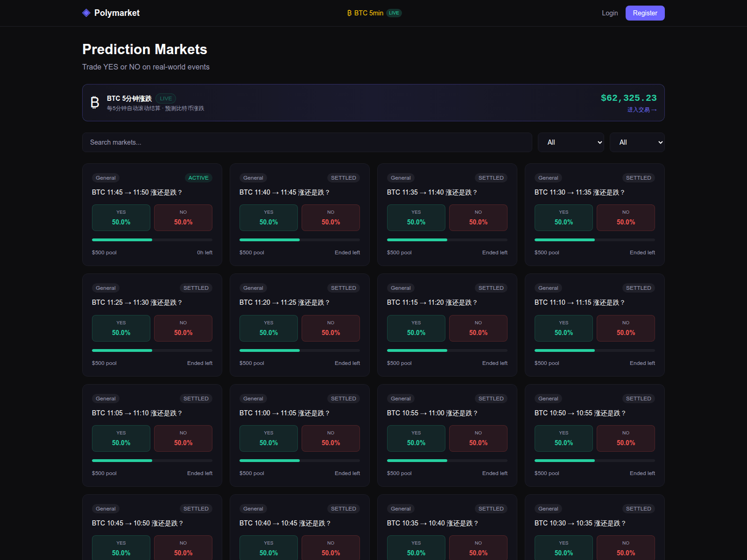
Task: Choose YES on BTC 11:10 → 11:15 market
Action: coord(564,328)
